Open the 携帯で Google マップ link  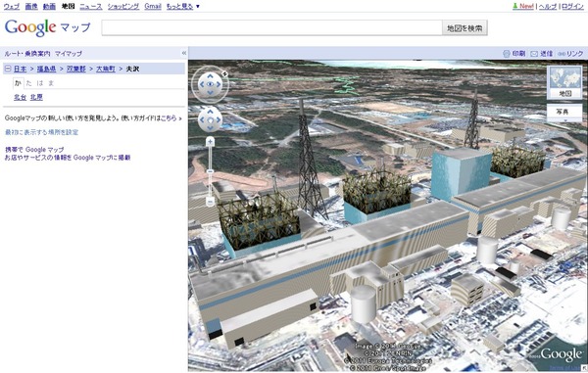click(34, 150)
